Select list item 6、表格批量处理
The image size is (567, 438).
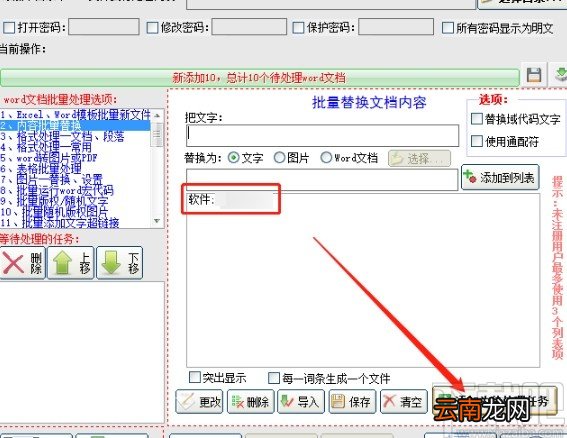click(75, 169)
